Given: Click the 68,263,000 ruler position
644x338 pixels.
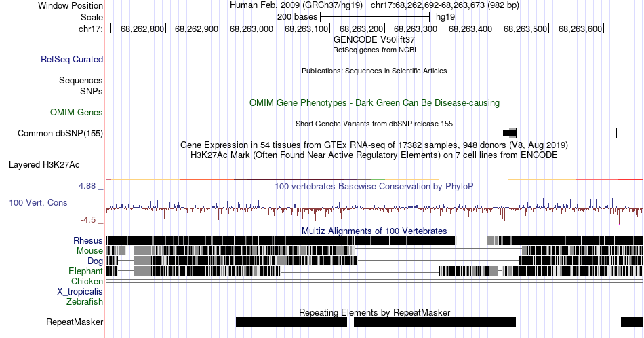Looking at the screenshot, I should pyautogui.click(x=251, y=29).
